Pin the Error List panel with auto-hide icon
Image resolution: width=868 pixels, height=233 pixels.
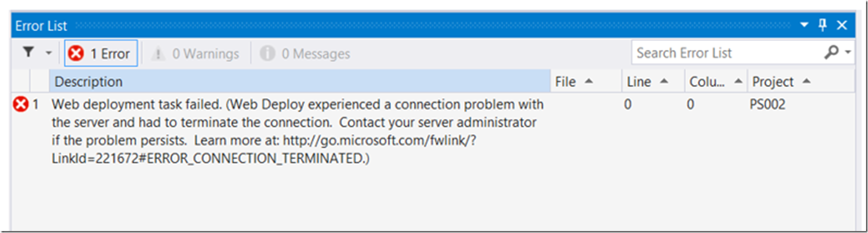tap(823, 25)
